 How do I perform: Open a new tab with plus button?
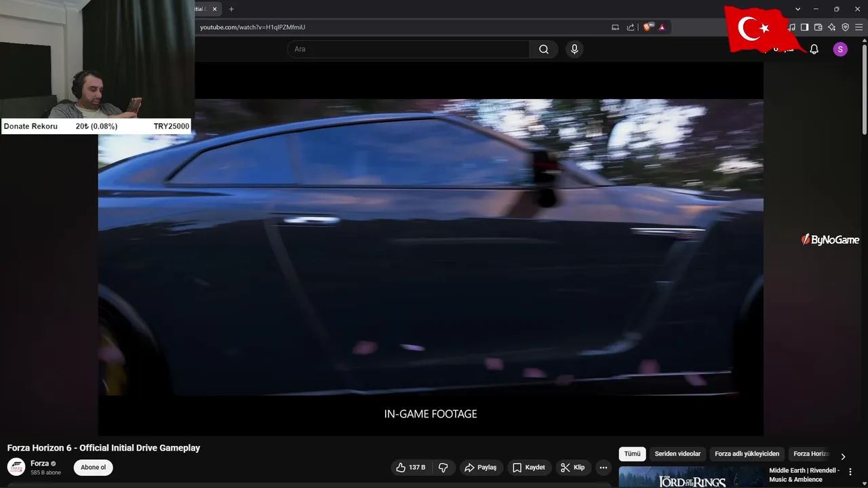point(231,9)
